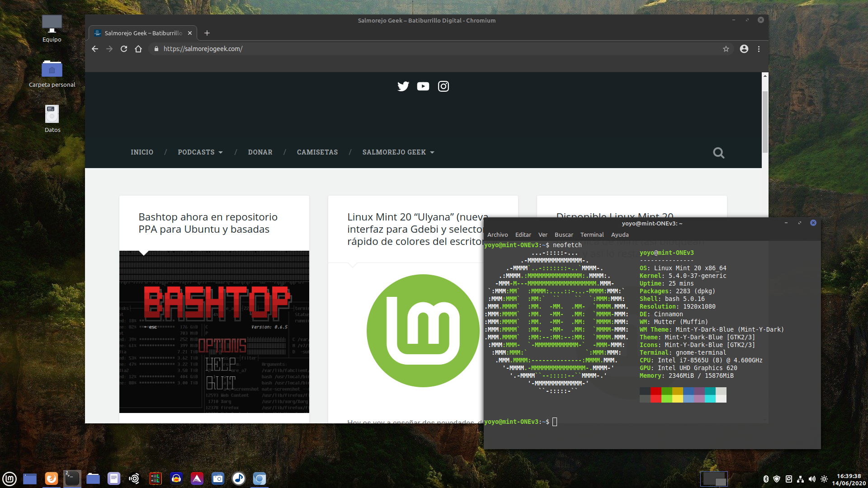Launch Firefox from the panel

tap(52, 479)
